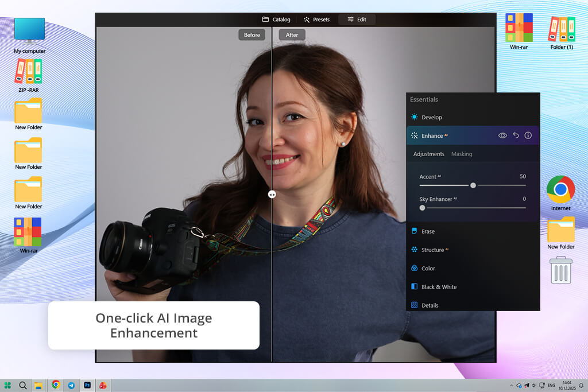
Task: Click the Telegram tray icon
Action: (x=527, y=385)
